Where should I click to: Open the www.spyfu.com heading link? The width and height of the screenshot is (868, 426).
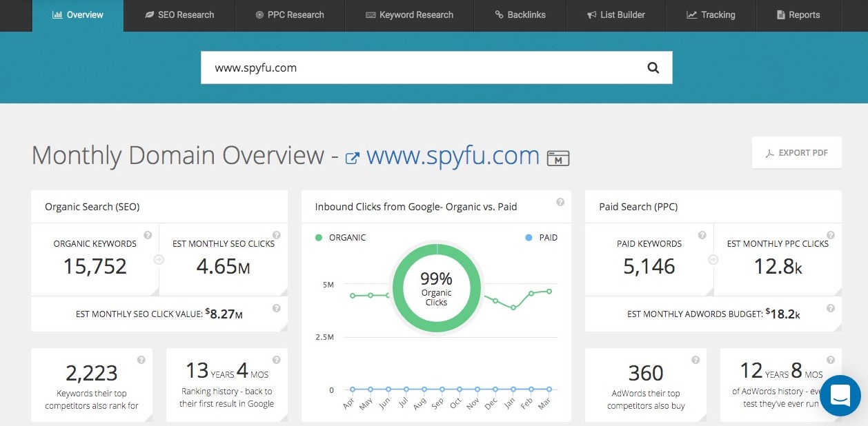click(453, 155)
